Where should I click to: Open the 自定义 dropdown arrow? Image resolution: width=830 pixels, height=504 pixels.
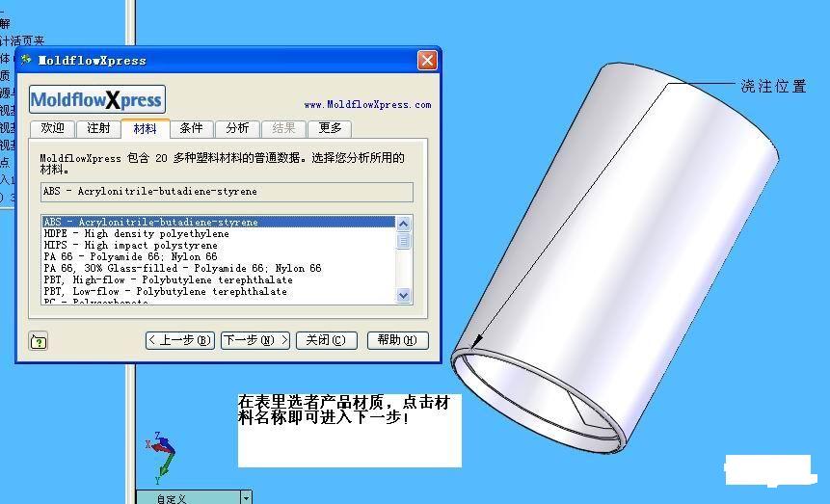[246, 497]
